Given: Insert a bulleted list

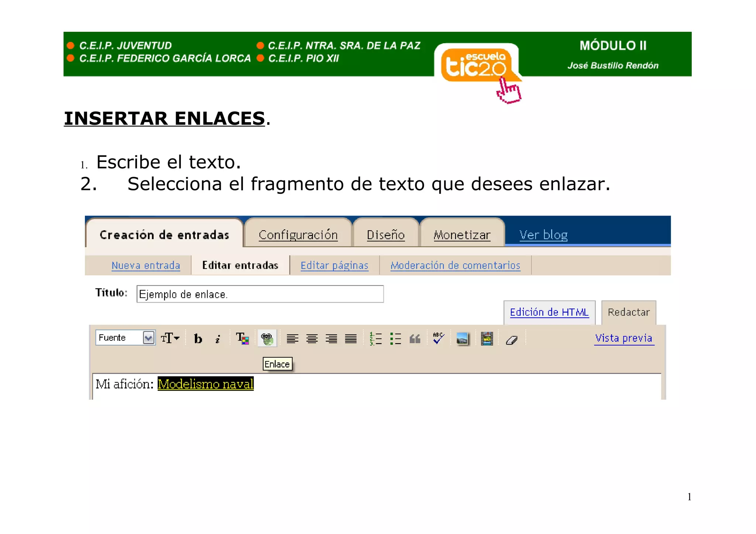Looking at the screenshot, I should click(x=395, y=338).
